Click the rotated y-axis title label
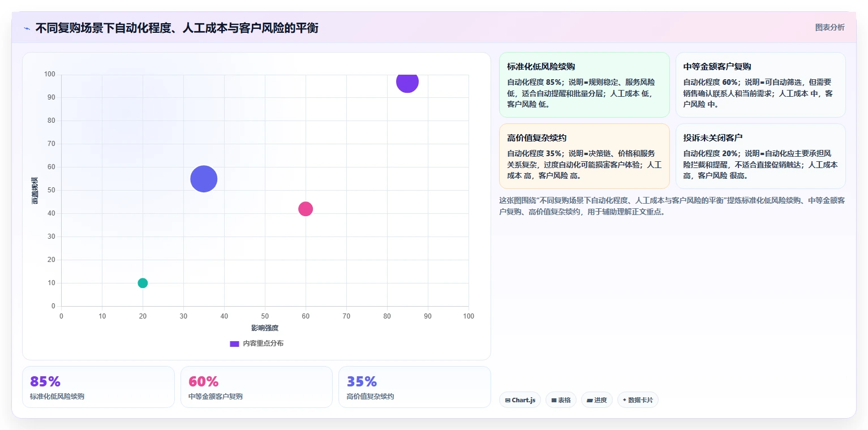This screenshot has height=430, width=868. tap(35, 190)
